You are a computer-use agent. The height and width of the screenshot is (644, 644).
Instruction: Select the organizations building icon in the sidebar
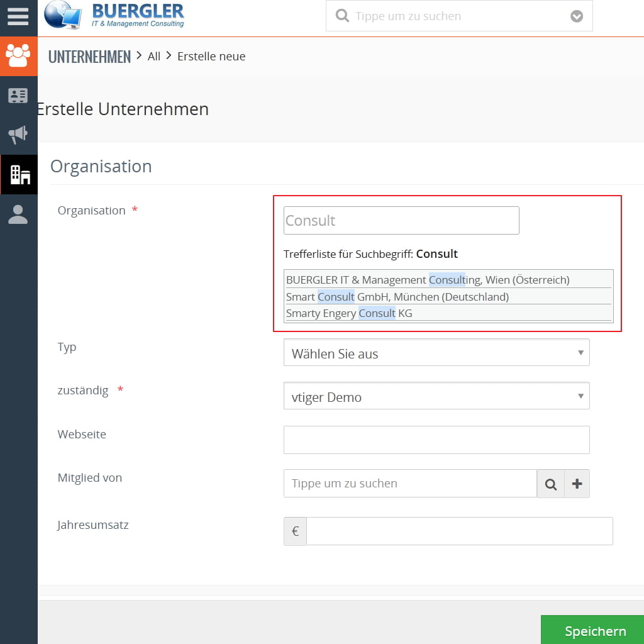point(18,175)
